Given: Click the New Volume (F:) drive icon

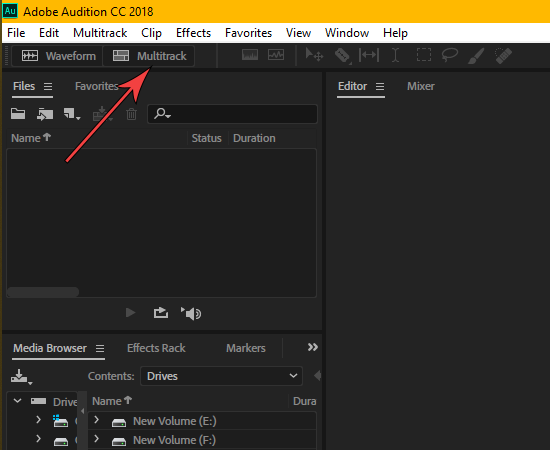Looking at the screenshot, I should (x=119, y=441).
